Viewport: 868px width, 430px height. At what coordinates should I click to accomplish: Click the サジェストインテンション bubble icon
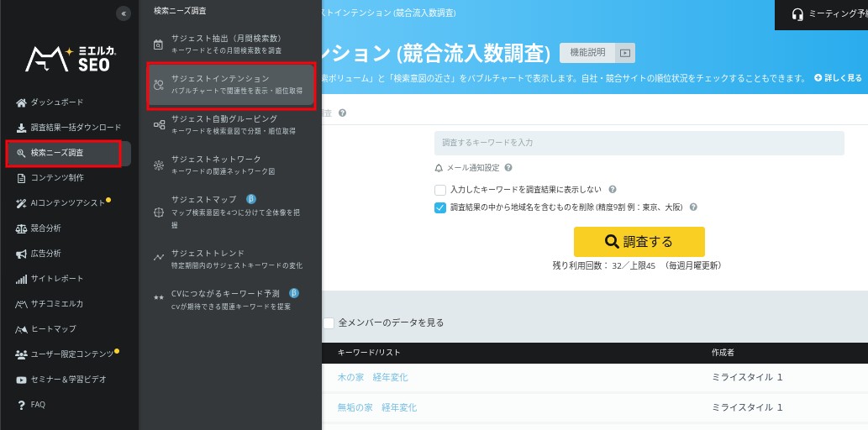[x=159, y=84]
